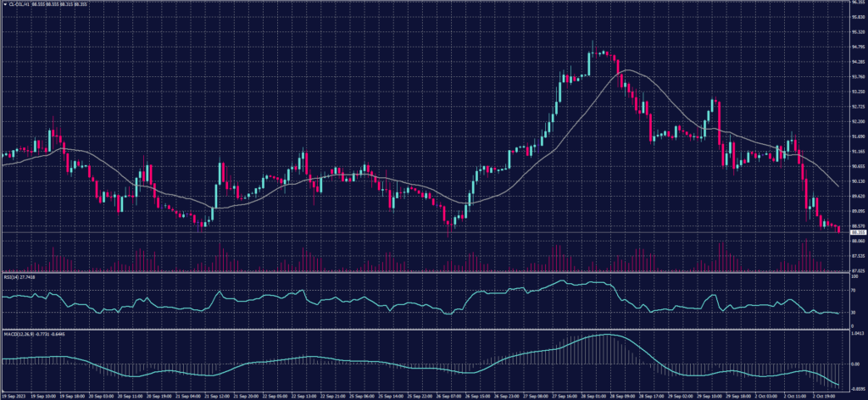Click the divider between price chart and RSI

point(424,273)
